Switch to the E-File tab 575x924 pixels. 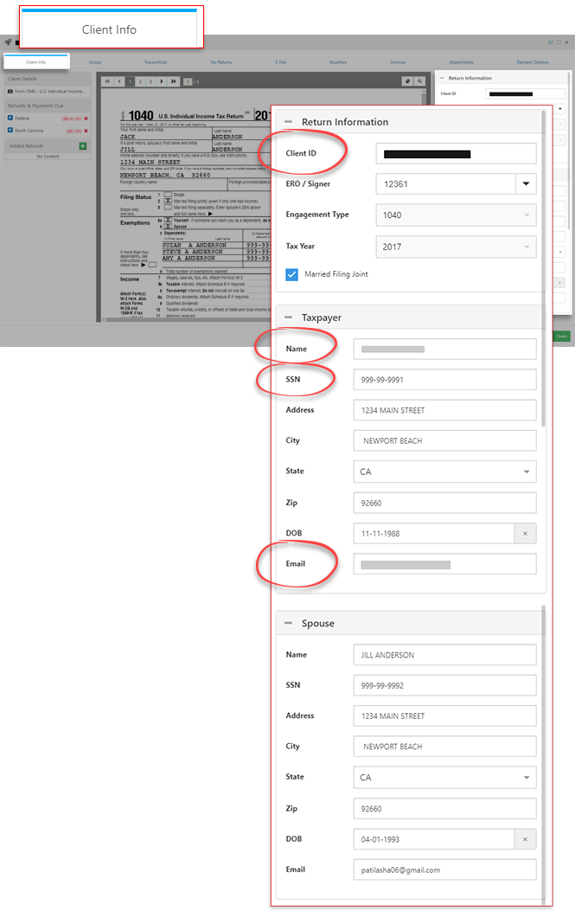pyautogui.click(x=280, y=62)
